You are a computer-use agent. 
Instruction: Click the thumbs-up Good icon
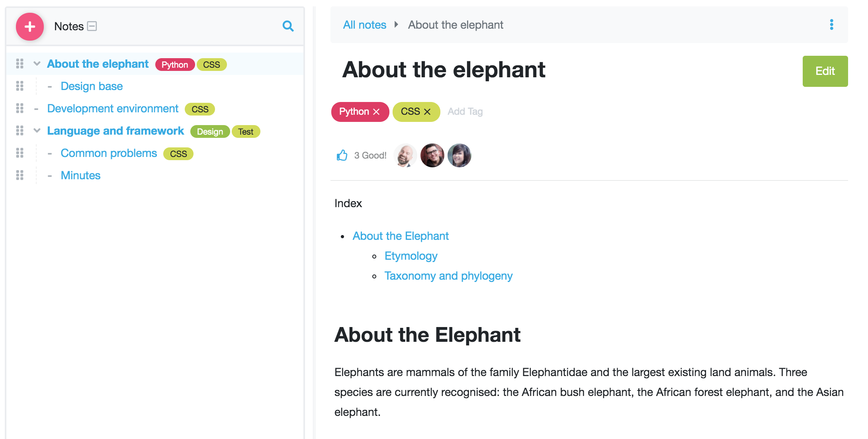pyautogui.click(x=342, y=155)
